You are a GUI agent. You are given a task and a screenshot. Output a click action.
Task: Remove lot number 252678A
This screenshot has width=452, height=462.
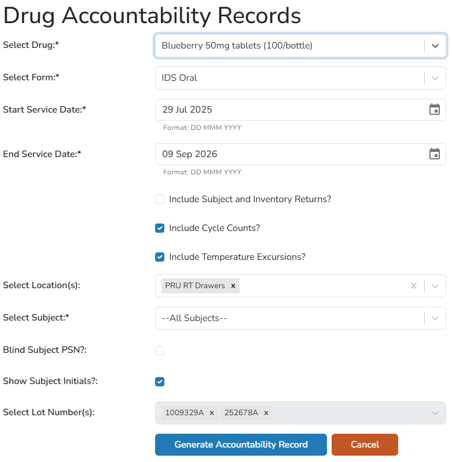(x=266, y=413)
